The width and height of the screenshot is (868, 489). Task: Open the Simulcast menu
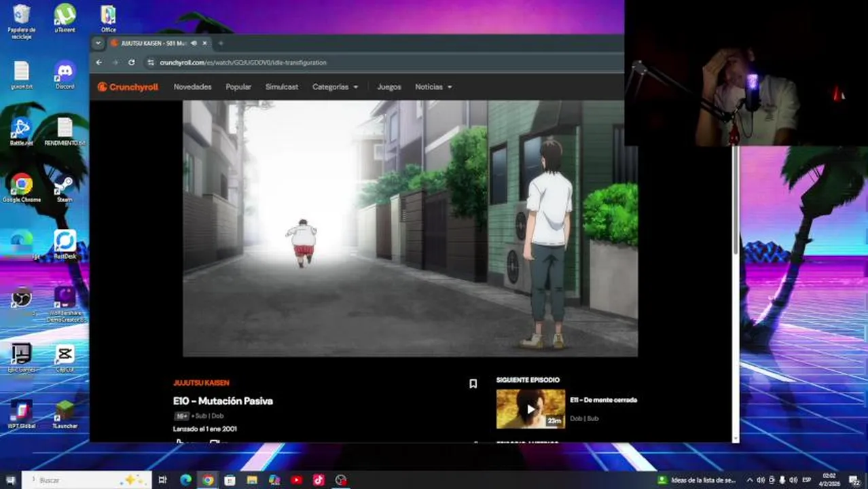click(282, 87)
